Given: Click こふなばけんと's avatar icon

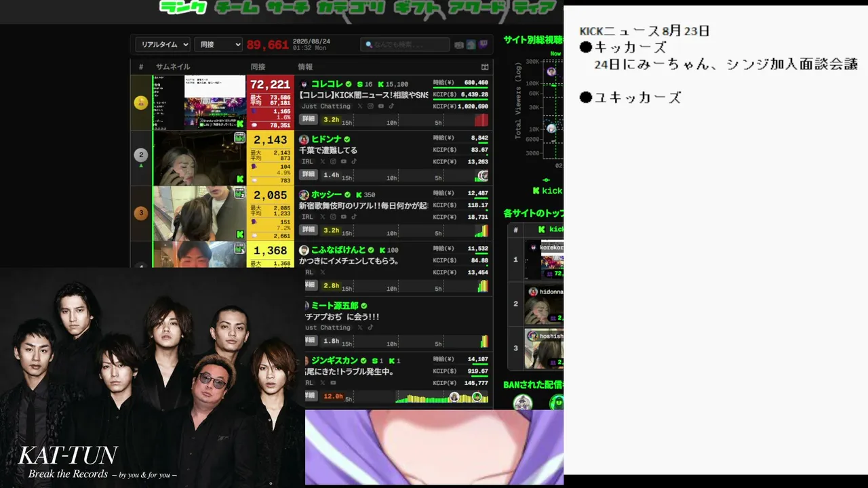Looking at the screenshot, I should pos(304,251).
